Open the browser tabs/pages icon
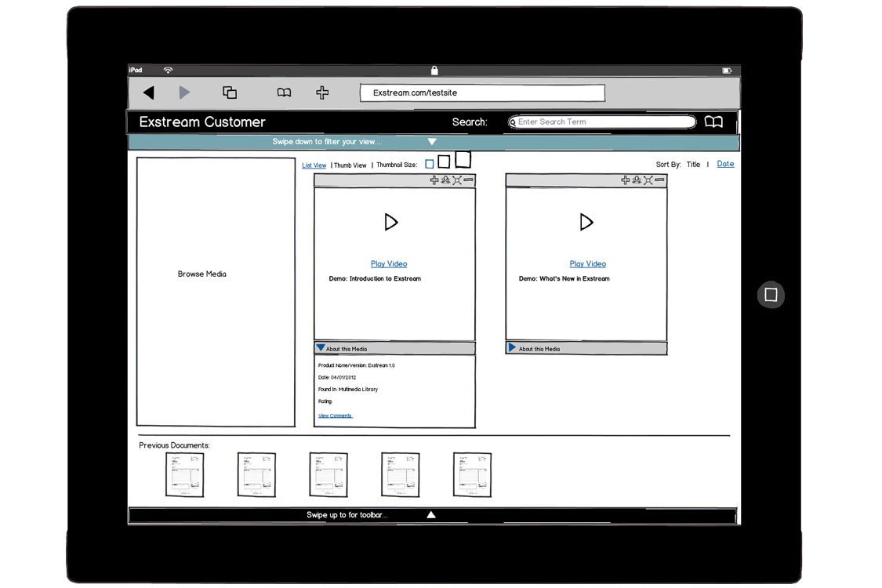The image size is (882, 588). pos(230,93)
